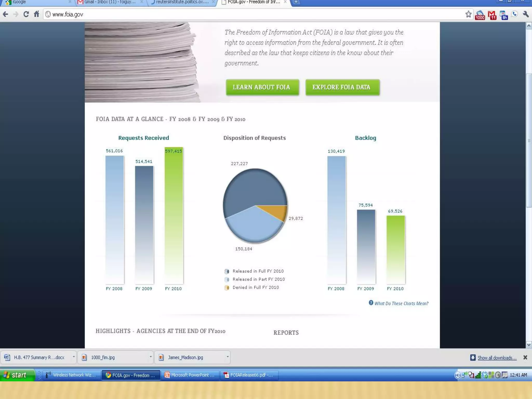Bookmark page with the star icon
Screen dimensions: 532x399
click(468, 14)
